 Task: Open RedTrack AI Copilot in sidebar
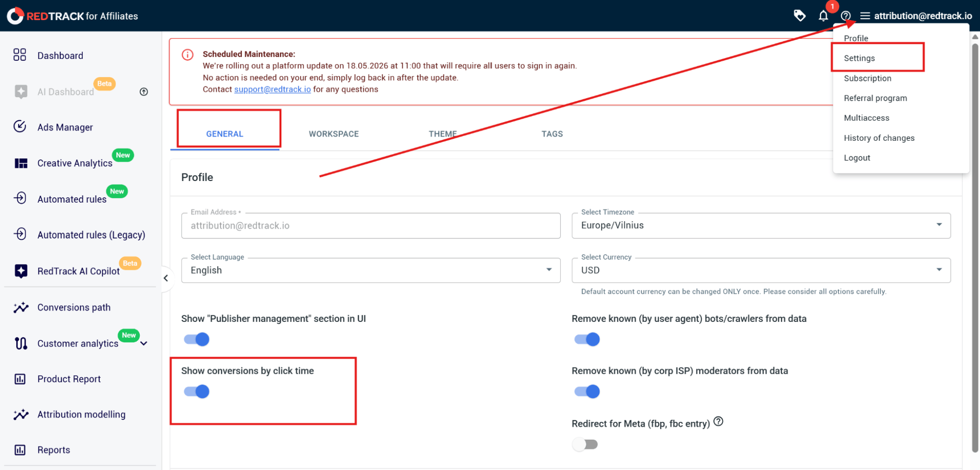click(78, 271)
